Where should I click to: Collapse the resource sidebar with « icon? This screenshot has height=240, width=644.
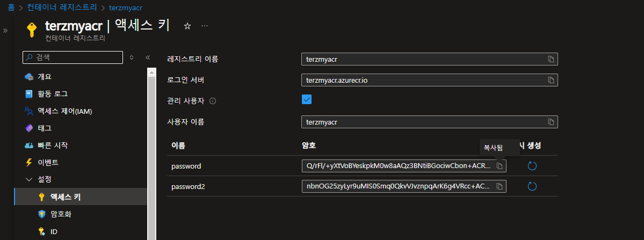click(x=148, y=57)
